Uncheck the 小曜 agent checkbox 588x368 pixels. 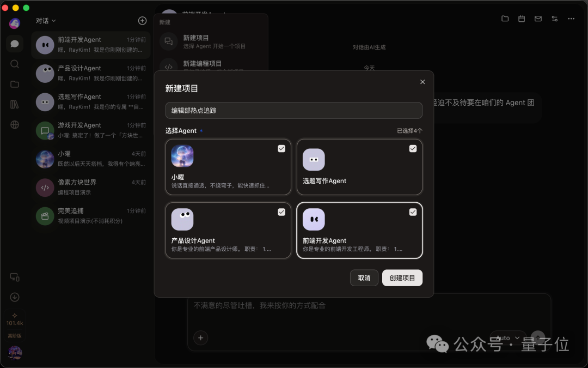pyautogui.click(x=281, y=149)
